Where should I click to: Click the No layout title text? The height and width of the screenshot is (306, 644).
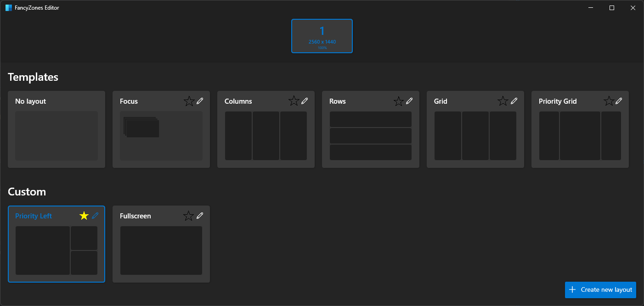(31, 101)
